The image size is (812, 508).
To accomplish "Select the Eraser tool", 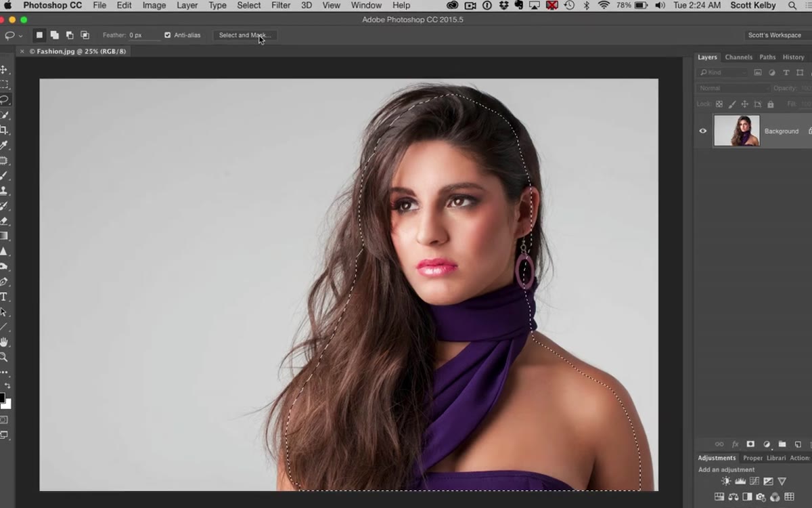I will [4, 221].
